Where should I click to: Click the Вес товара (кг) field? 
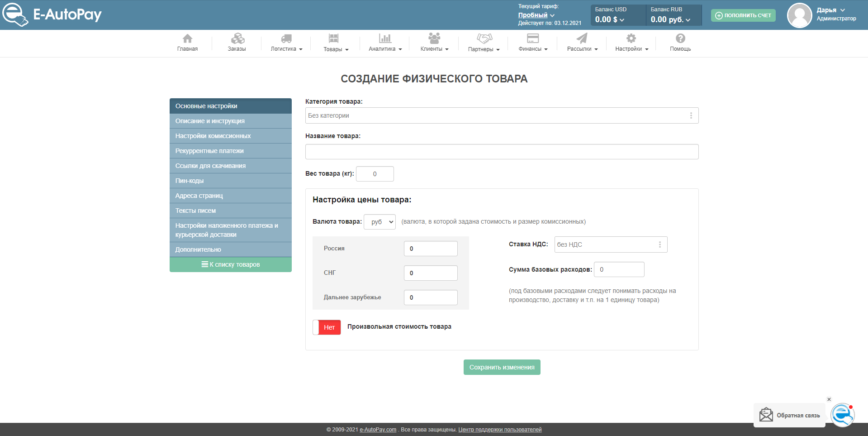[375, 174]
